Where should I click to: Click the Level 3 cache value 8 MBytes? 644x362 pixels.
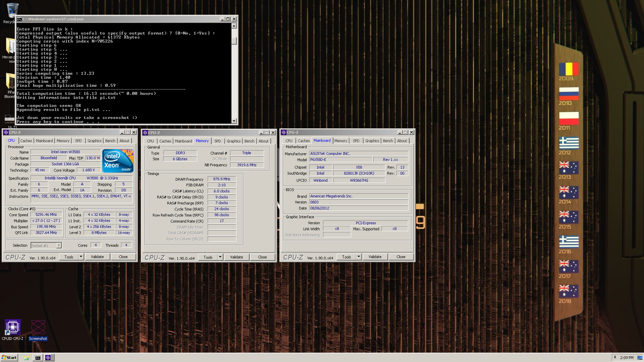pos(99,233)
